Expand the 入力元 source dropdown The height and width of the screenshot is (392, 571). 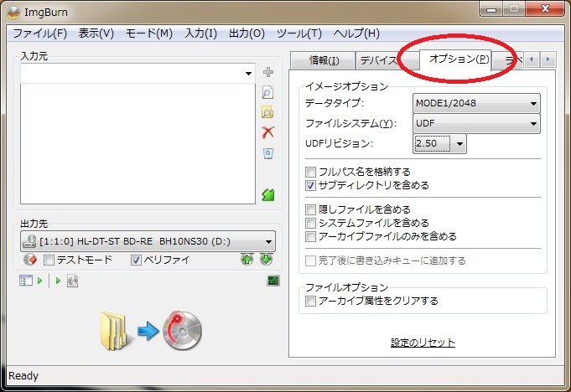248,74
